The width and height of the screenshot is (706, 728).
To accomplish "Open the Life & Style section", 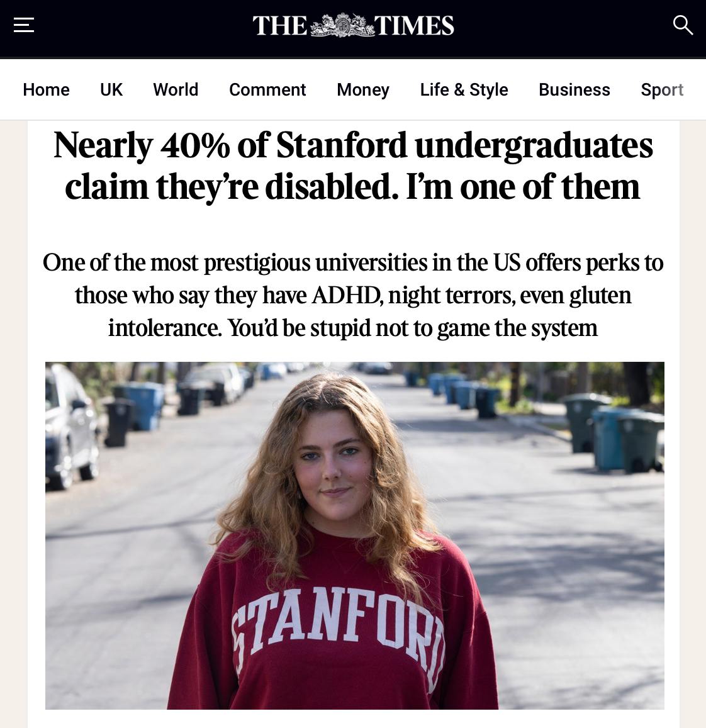I will click(x=464, y=90).
